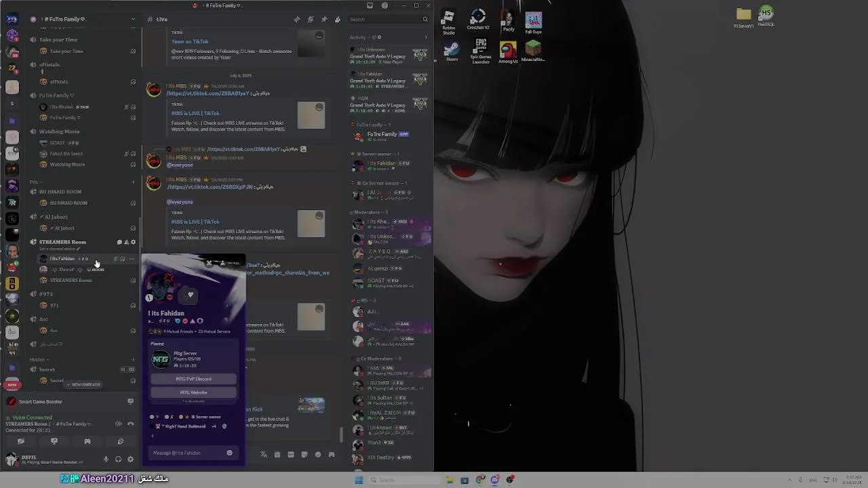This screenshot has height=488, width=868.
Task: Click the NEW UNREADS pill
Action: pos(83,384)
